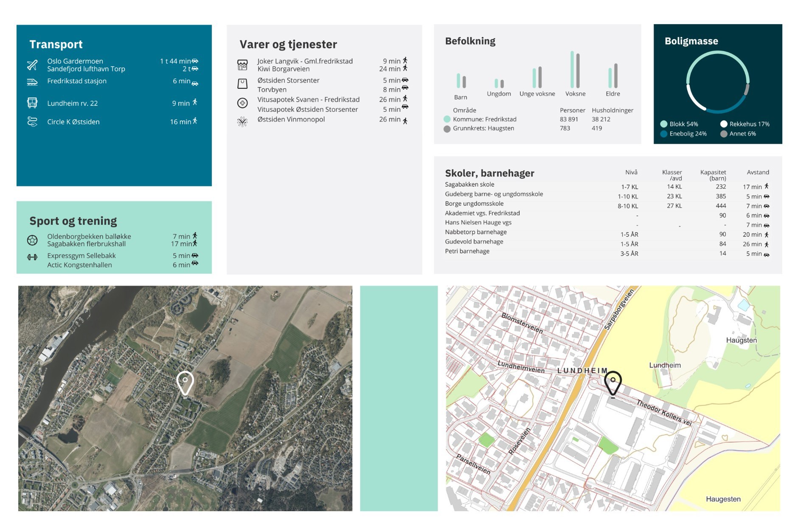Click the train icon beside Fredrikstad stasjon
The width and height of the screenshot is (798, 532).
point(32,82)
